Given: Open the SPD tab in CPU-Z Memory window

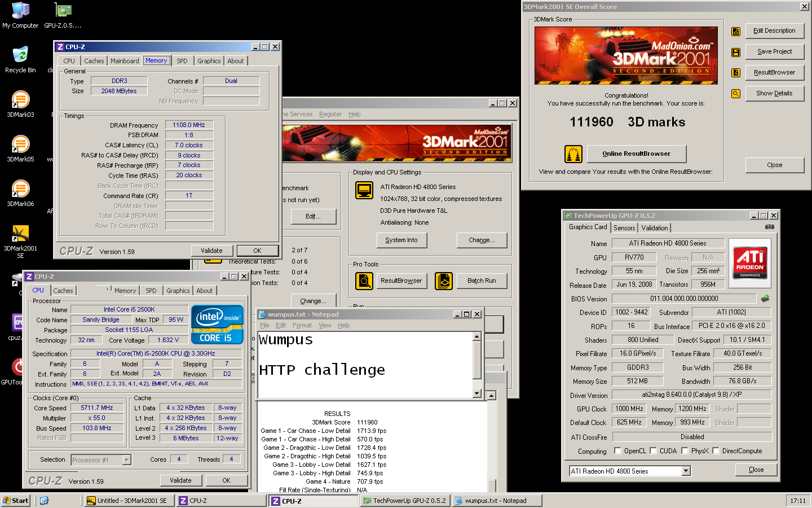Looking at the screenshot, I should click(182, 61).
